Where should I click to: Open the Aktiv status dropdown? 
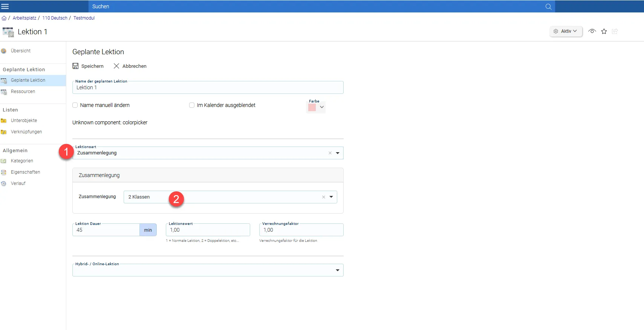click(x=566, y=31)
